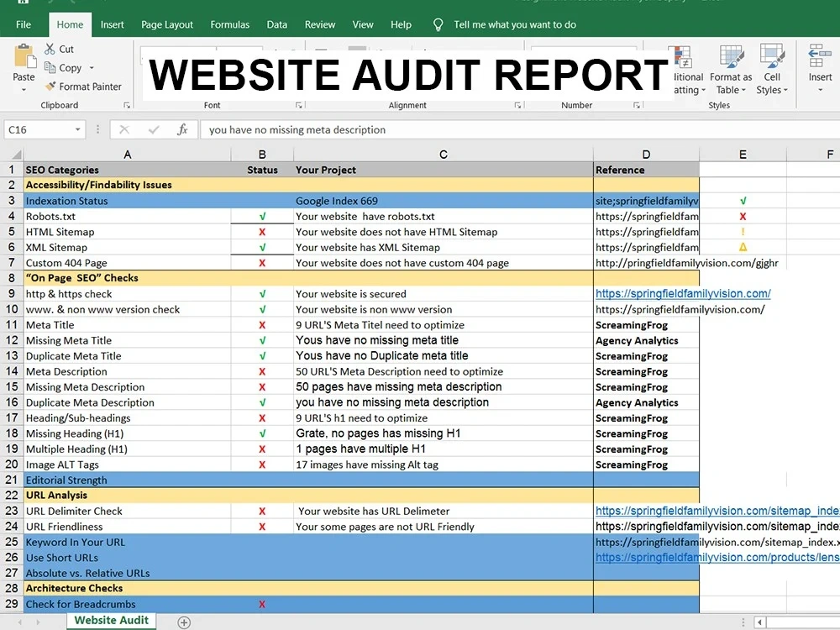Select column D header
The height and width of the screenshot is (630, 840).
646,155
